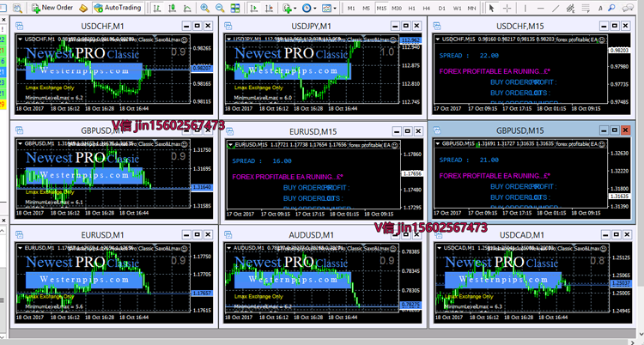The width and height of the screenshot is (644, 345).
Task: Click the blue search magnifier icon
Action: [x=612, y=8]
